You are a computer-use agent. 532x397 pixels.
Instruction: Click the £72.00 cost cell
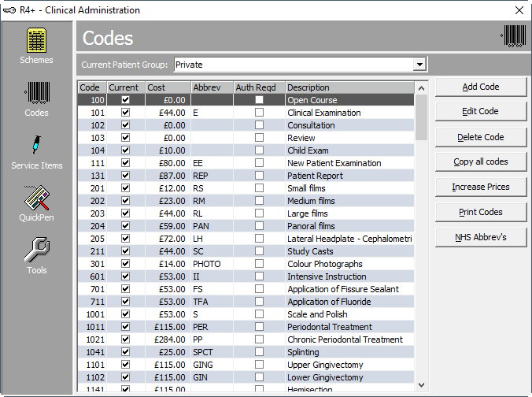tap(168, 239)
